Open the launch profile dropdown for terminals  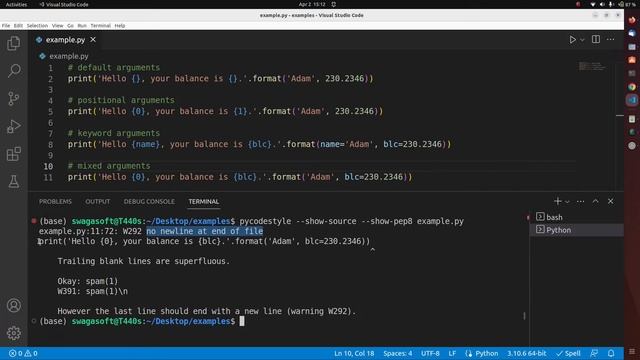(567, 202)
